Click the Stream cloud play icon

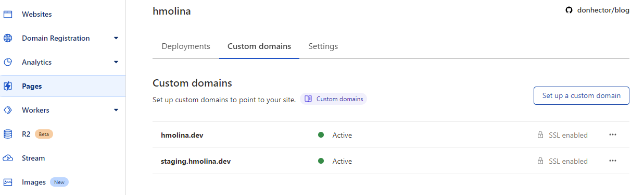8,158
